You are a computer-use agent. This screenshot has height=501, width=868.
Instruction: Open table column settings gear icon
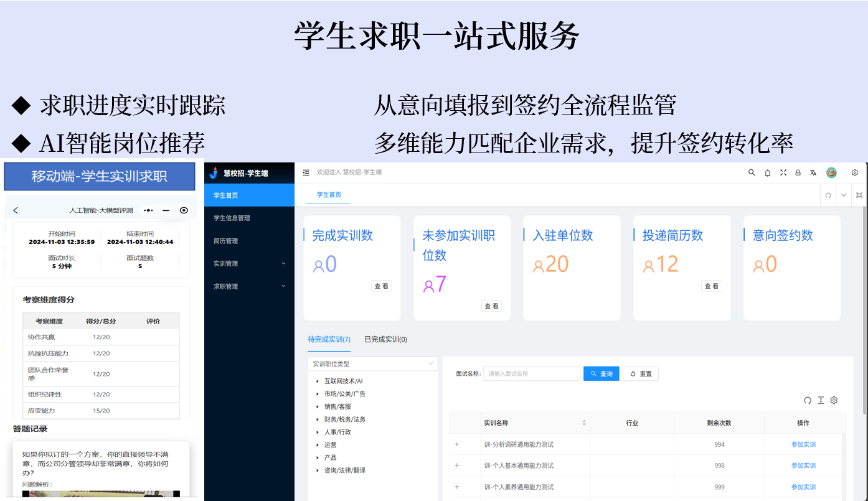coord(834,400)
